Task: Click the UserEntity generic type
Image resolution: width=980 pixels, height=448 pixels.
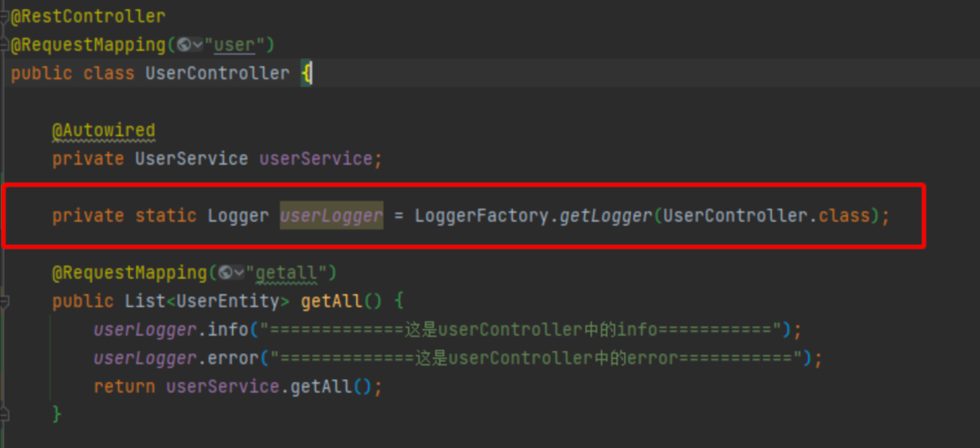Action: pos(228,301)
